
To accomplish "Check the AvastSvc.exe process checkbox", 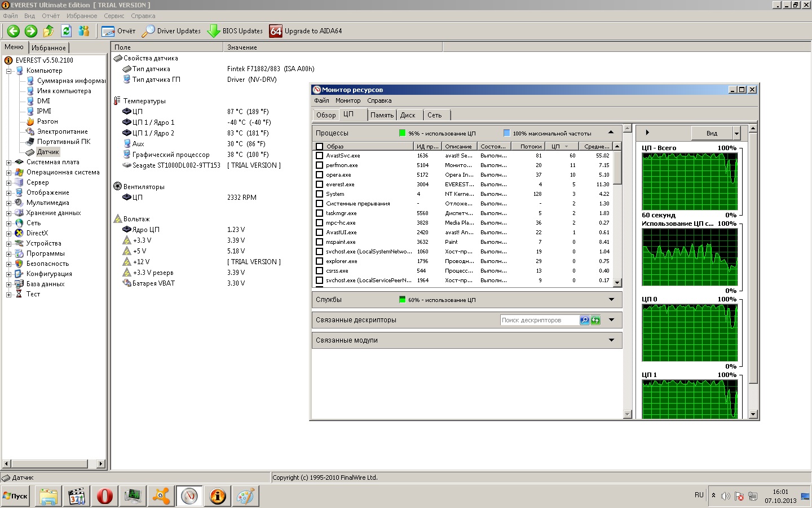I will click(320, 156).
